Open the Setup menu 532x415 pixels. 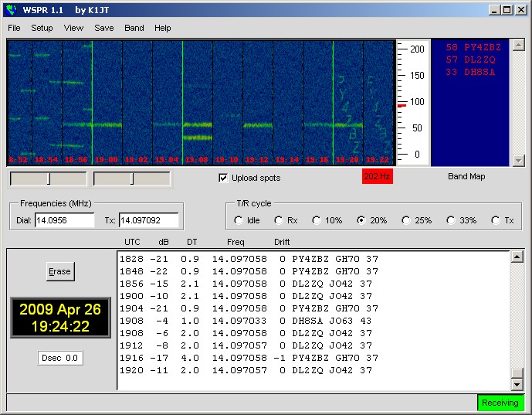coord(42,28)
